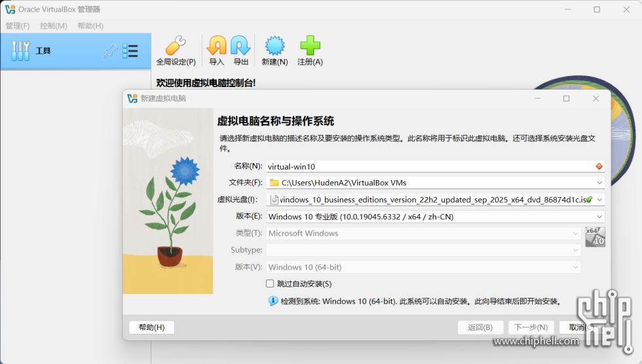This screenshot has width=642, height=364.
Task: Click the Help (帮助H) button in dialog
Action: [x=151, y=327]
